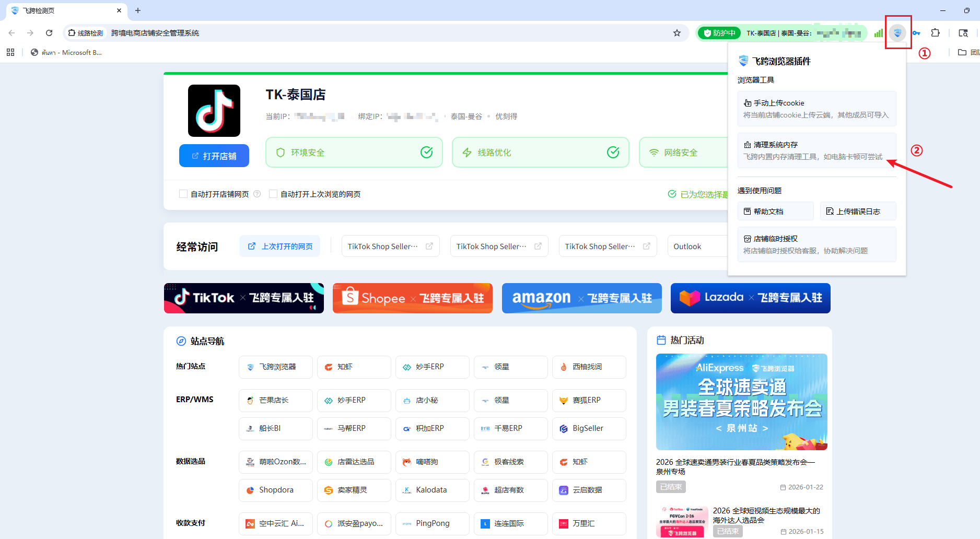This screenshot has width=980, height=539.
Task: Open the apps grid icon in bookmarks bar
Action: (x=10, y=52)
